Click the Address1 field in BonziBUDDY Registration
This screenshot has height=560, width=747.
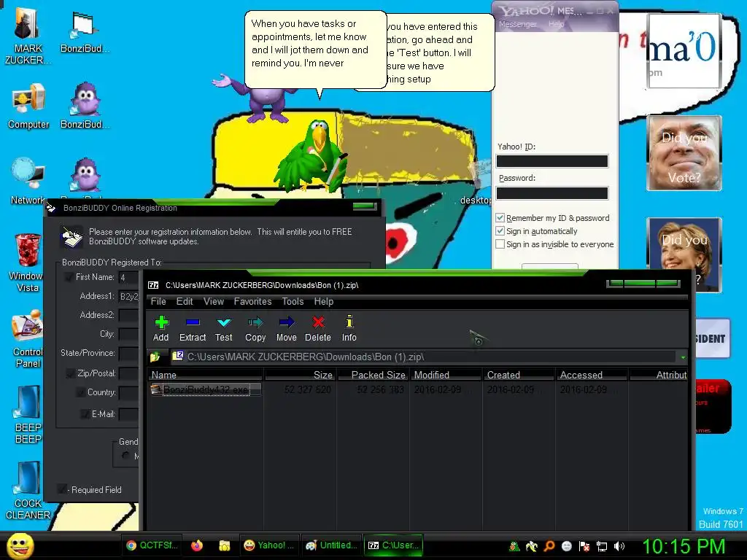pyautogui.click(x=128, y=296)
